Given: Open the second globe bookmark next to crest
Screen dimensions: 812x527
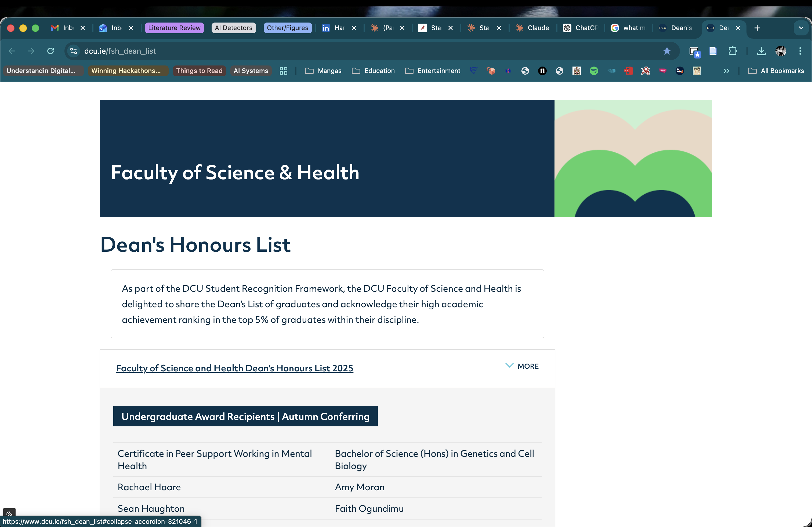Looking at the screenshot, I should tap(560, 71).
